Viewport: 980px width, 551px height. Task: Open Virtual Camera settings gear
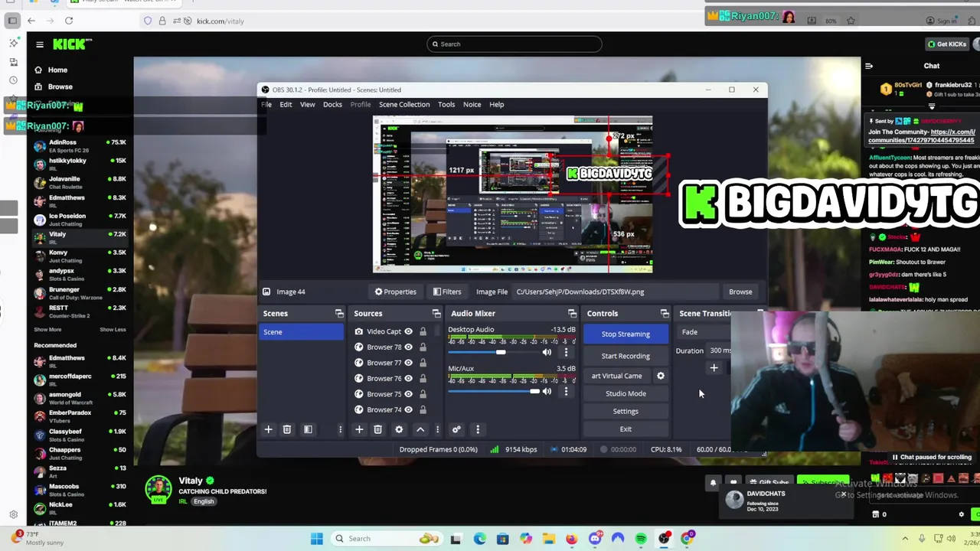tap(661, 376)
